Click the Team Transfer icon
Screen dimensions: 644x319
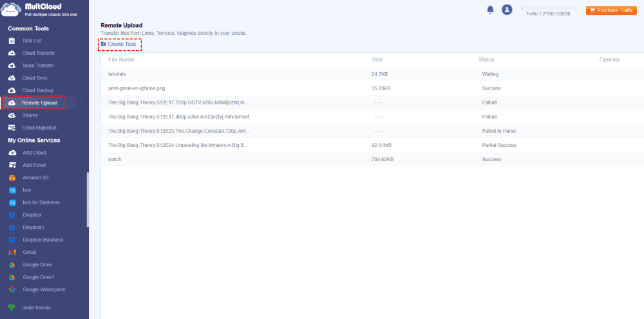[12, 65]
